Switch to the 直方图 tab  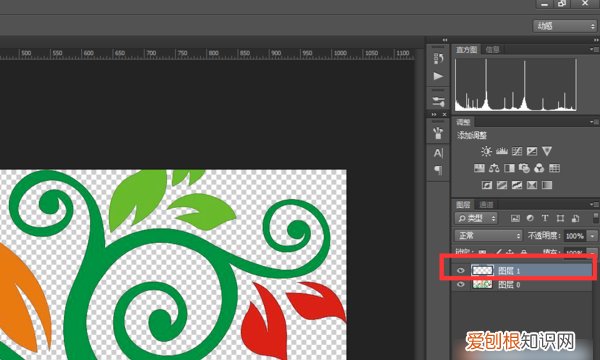coord(466,49)
